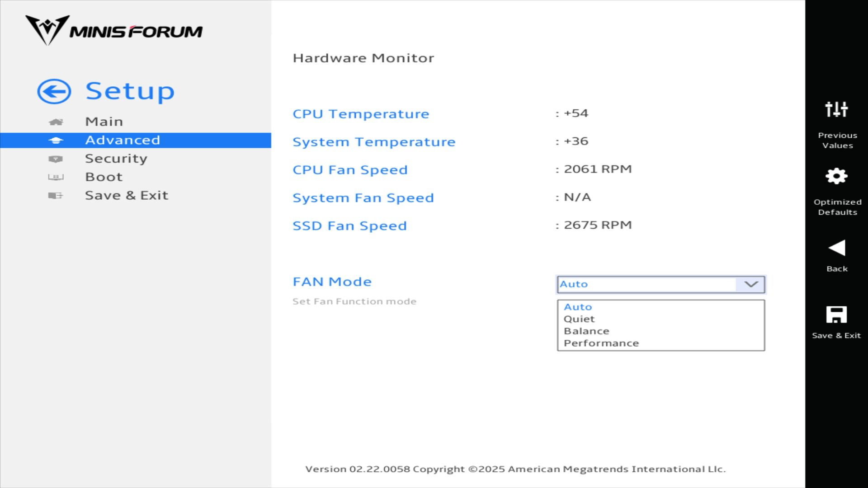This screenshot has width=868, height=488.
Task: Click the exit icon beside Save & Exit
Action: (x=56, y=196)
